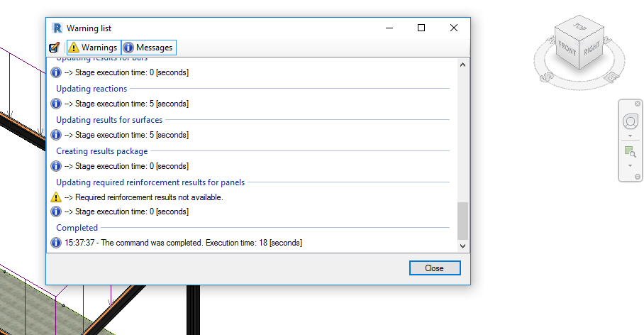Click info icon under Creating results package
Screen dimensions: 644x335
[56, 166]
